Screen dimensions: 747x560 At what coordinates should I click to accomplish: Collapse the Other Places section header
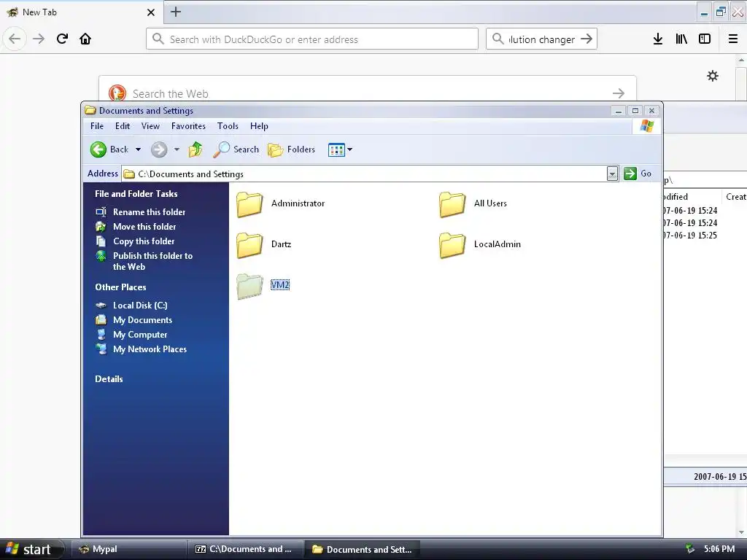[x=120, y=287]
